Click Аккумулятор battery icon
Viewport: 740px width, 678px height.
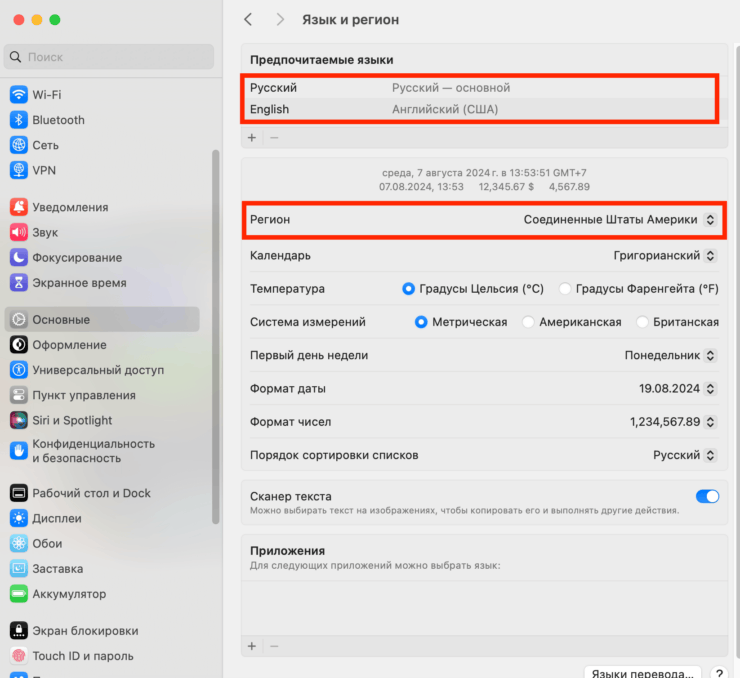[18, 594]
